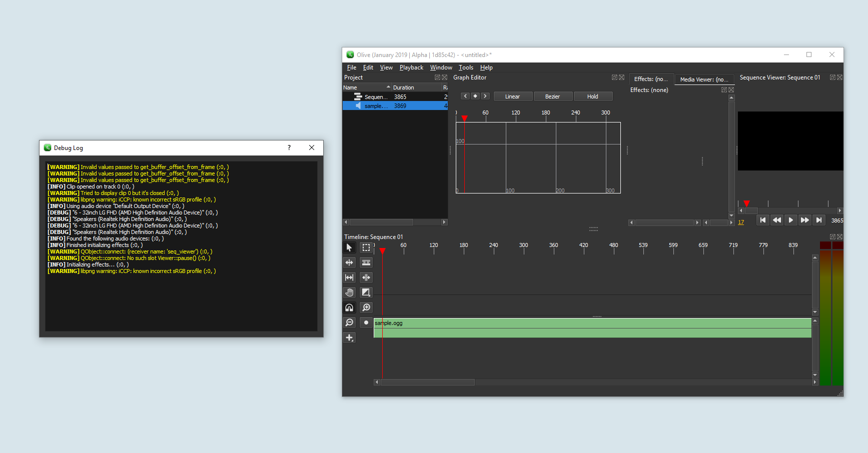Click the Olive app icon in title bar
The width and height of the screenshot is (868, 453).
click(350, 55)
